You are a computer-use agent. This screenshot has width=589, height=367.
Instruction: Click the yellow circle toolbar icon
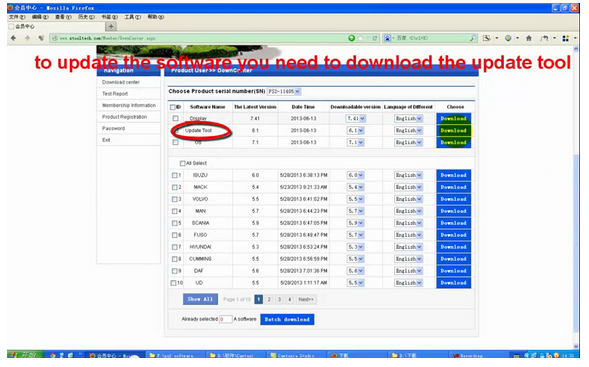coord(508,38)
